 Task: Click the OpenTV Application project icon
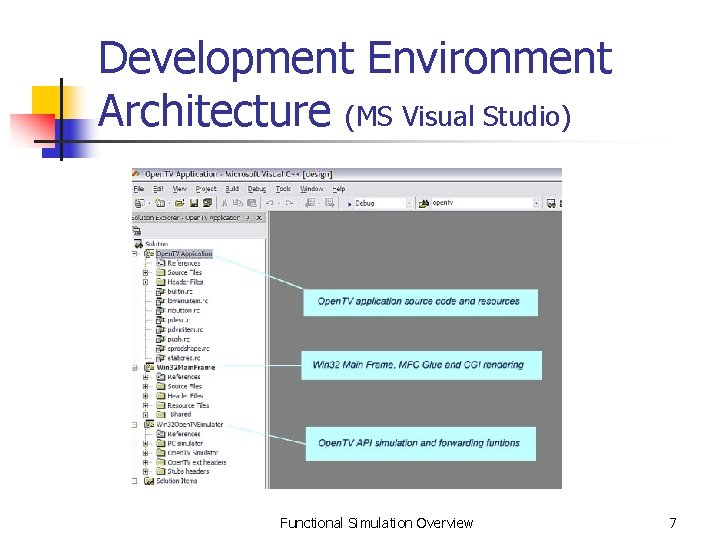(150, 253)
